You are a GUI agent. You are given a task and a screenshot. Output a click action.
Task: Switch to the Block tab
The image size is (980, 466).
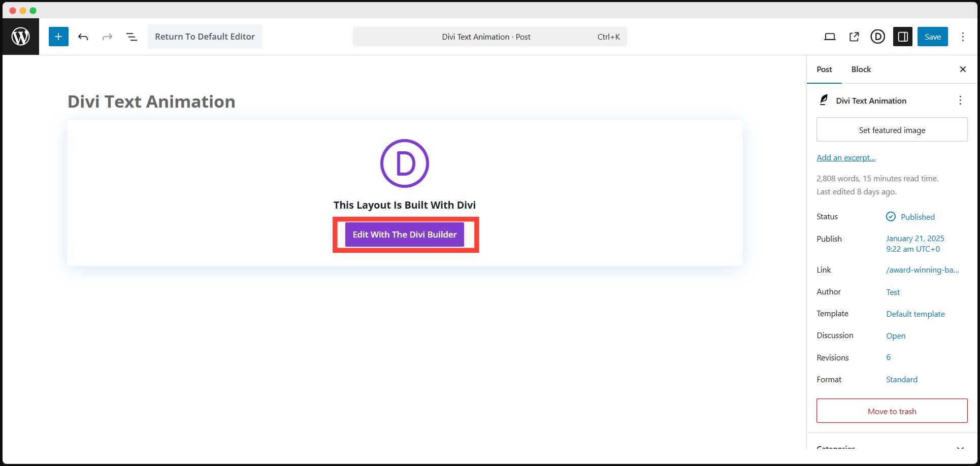[861, 70]
